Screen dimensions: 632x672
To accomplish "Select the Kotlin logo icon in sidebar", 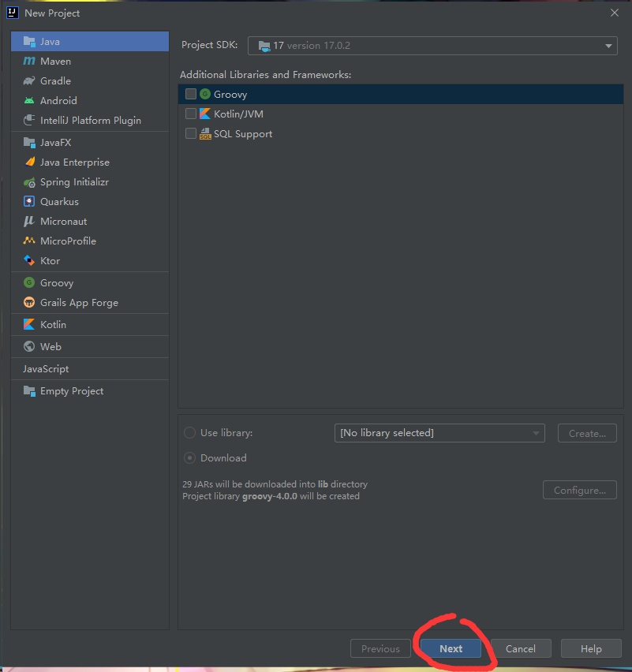I will (29, 325).
